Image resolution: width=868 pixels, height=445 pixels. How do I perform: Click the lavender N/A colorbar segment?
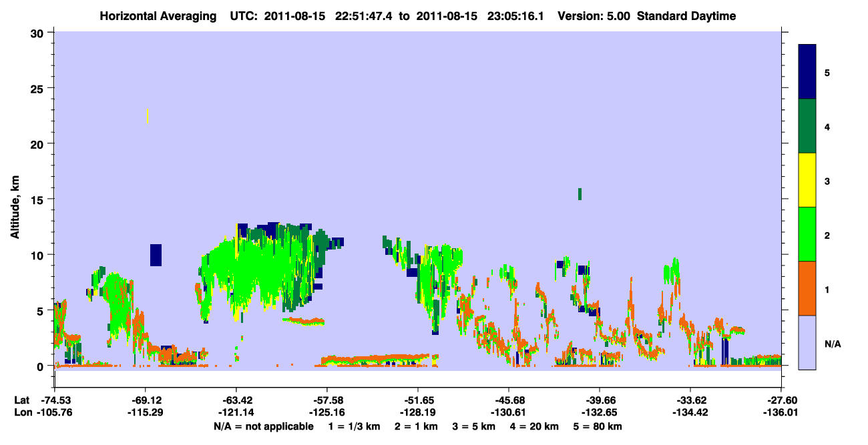click(807, 342)
